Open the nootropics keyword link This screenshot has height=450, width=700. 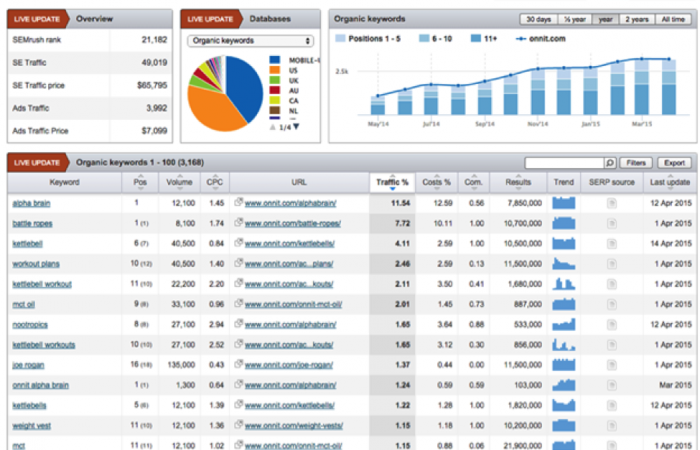pos(30,325)
